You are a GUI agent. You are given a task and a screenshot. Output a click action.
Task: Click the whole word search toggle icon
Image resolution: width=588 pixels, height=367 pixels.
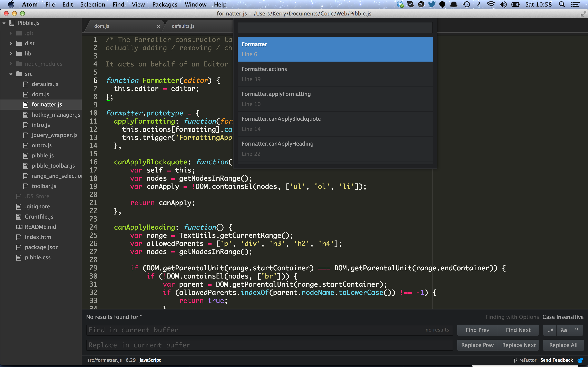(577, 330)
